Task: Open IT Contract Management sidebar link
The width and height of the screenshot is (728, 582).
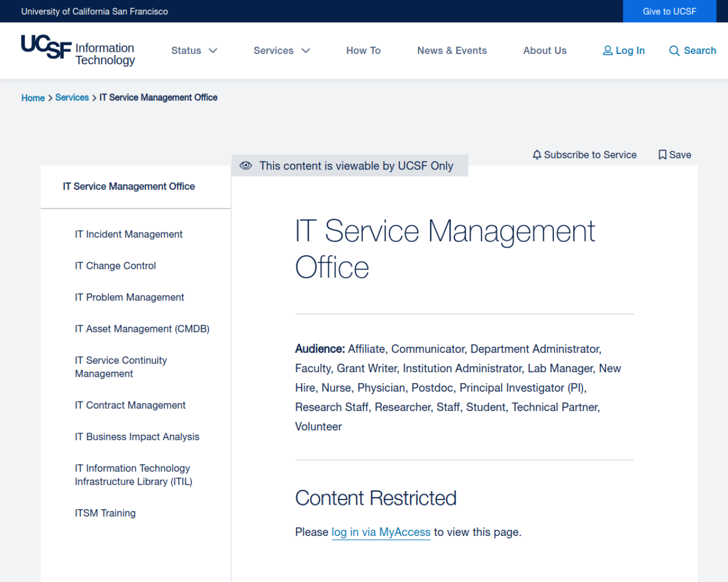Action: point(130,405)
